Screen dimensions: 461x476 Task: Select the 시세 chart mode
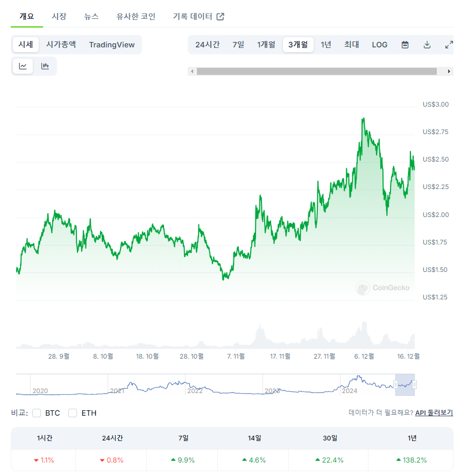pyautogui.click(x=26, y=45)
